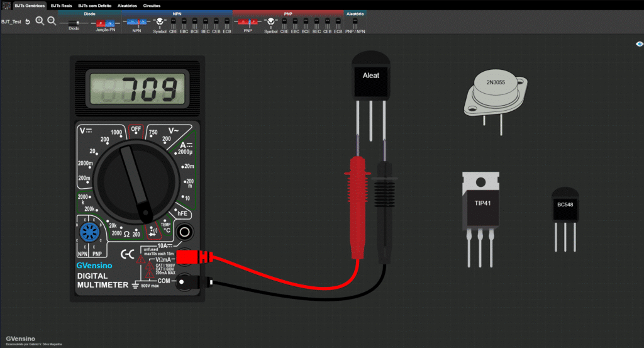The height and width of the screenshot is (348, 644).
Task: Set the multimeter dial to OFF
Action: [x=136, y=129]
